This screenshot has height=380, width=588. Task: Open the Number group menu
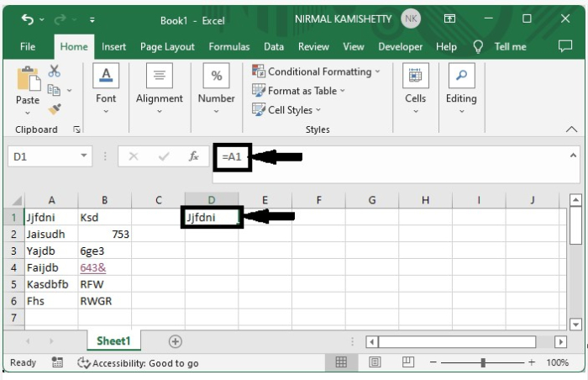pos(217,88)
